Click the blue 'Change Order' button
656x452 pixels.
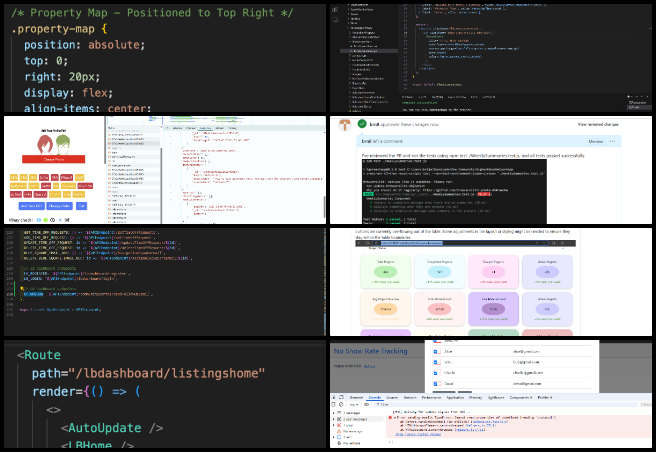pos(59,206)
